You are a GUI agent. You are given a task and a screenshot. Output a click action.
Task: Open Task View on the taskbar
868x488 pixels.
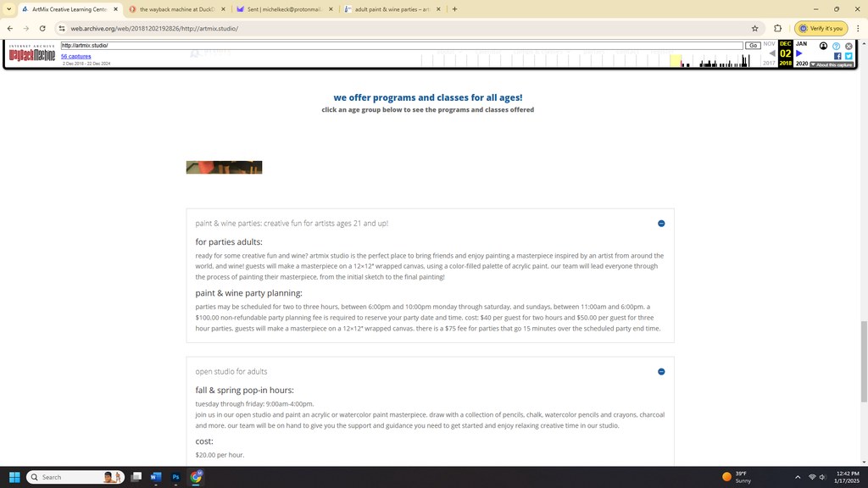pyautogui.click(x=136, y=477)
